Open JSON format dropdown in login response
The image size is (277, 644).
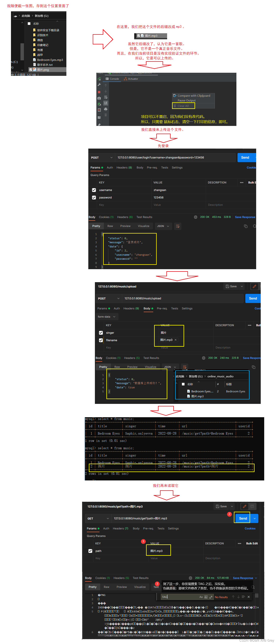point(163,226)
